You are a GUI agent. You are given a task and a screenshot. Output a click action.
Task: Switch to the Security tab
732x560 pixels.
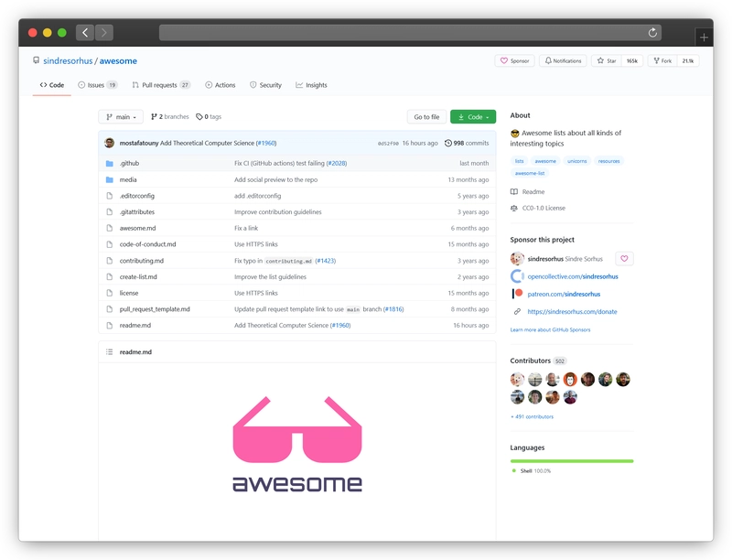click(265, 85)
